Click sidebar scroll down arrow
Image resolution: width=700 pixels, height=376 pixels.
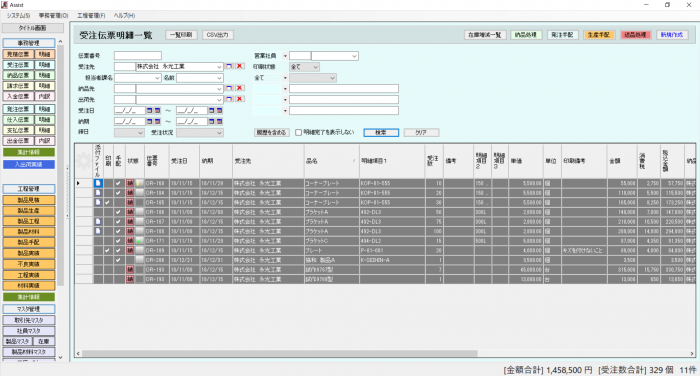point(60,358)
